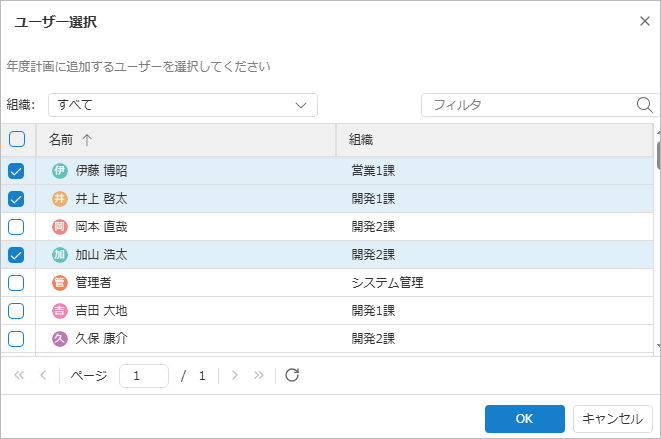
Task: Go to the first page using double-arrow icon
Action: (19, 375)
